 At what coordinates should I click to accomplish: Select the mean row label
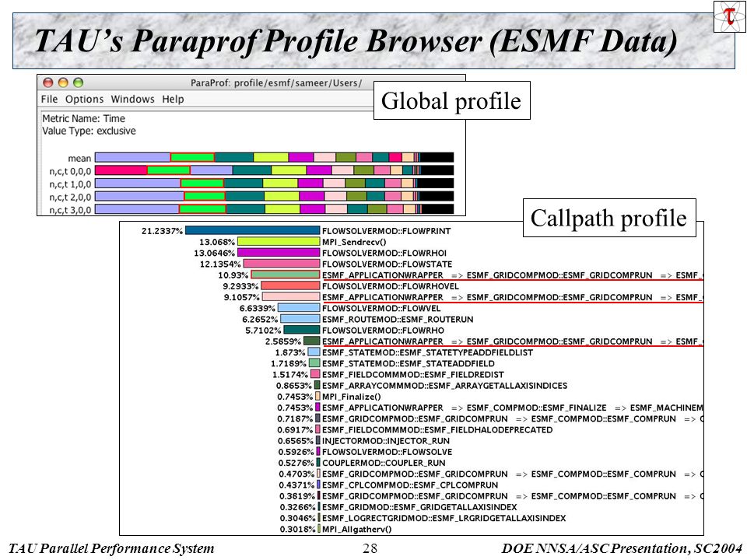[79, 158]
